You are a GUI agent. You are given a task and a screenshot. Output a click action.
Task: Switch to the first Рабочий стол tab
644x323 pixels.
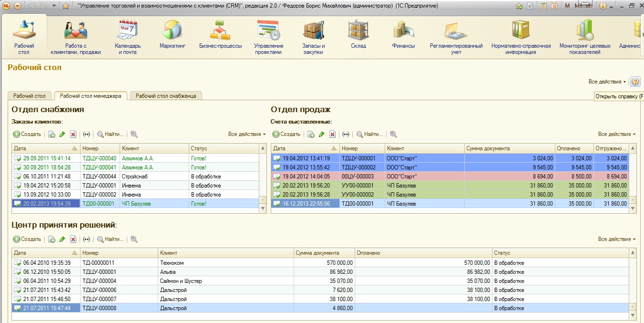coord(30,96)
